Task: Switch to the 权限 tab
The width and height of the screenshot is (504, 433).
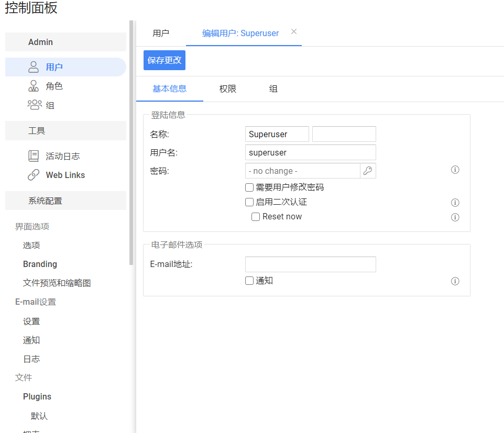Action: 228,89
